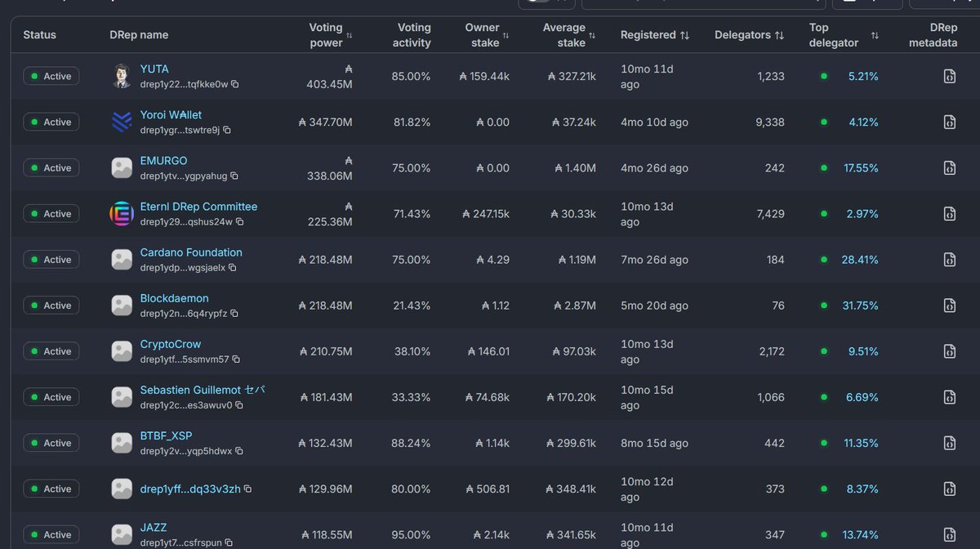
Task: Open YUTA top delegator 5.21% link
Action: point(863,76)
